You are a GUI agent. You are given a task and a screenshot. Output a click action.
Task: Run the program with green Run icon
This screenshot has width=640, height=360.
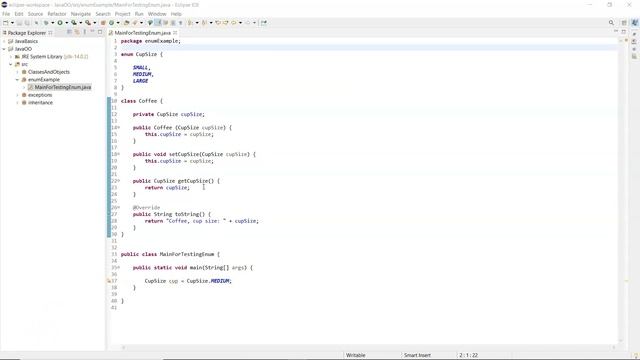tap(60, 23)
